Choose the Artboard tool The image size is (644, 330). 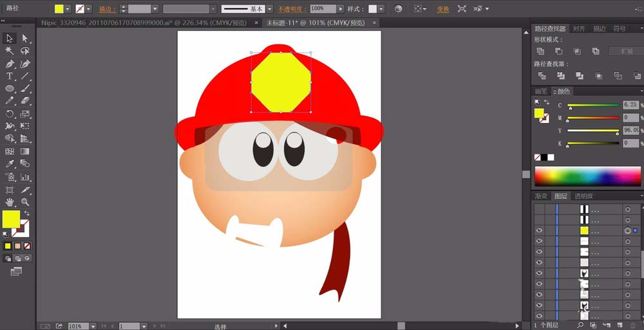[10, 190]
